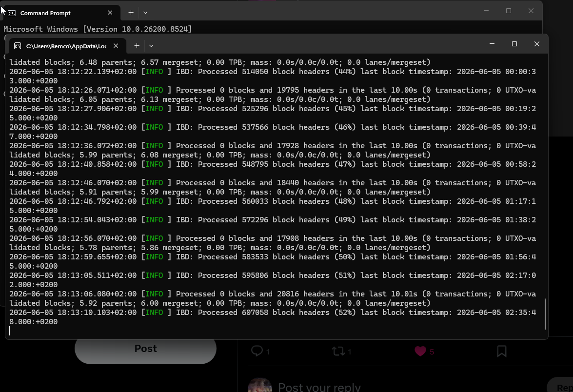Click text 'Processed 607058 block headers (52%)'
This screenshot has height=392, width=573.
click(277, 313)
